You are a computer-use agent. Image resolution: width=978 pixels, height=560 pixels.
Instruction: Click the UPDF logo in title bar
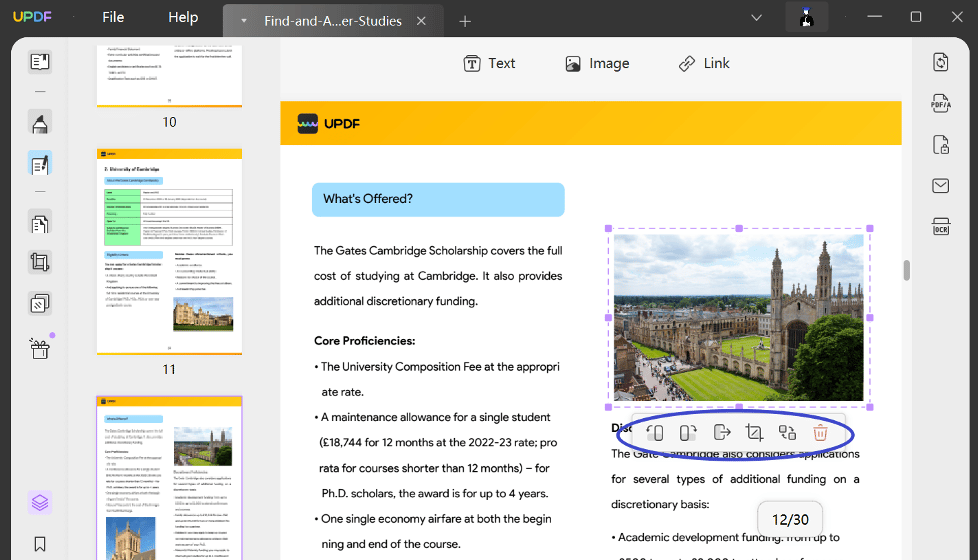point(32,17)
